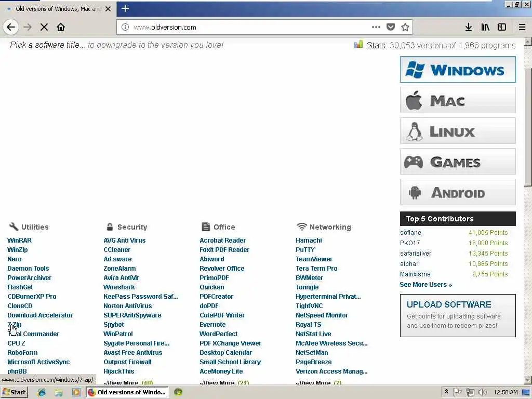Open the Library icon in the toolbar

tap(485, 27)
